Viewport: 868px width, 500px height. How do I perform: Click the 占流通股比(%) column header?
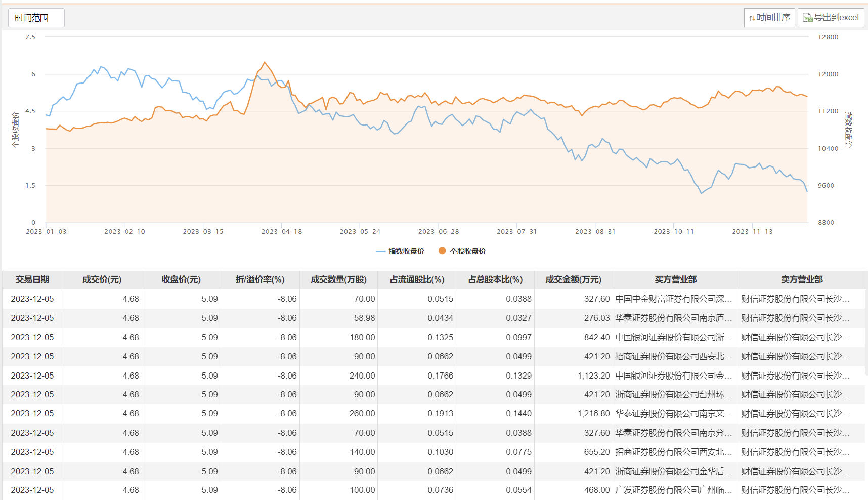[417, 280]
